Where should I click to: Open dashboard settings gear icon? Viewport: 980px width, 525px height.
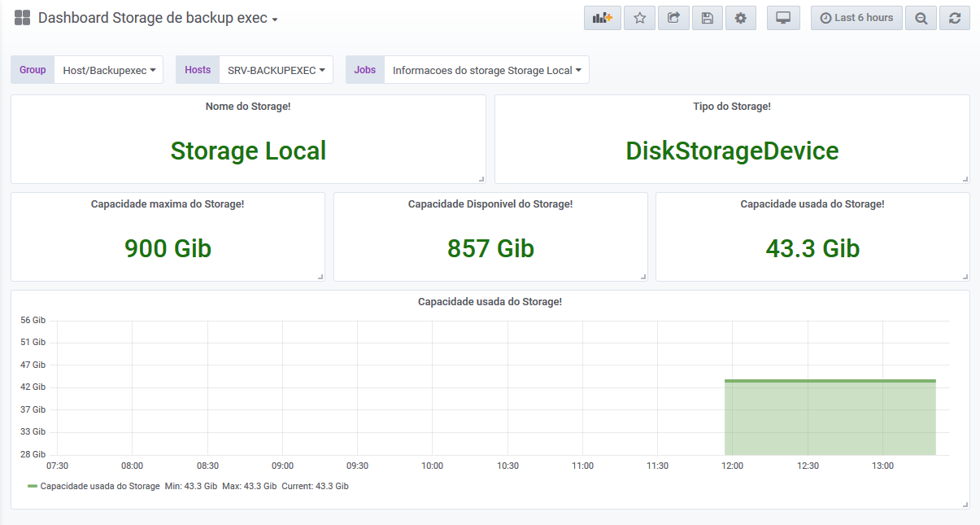pyautogui.click(x=740, y=18)
